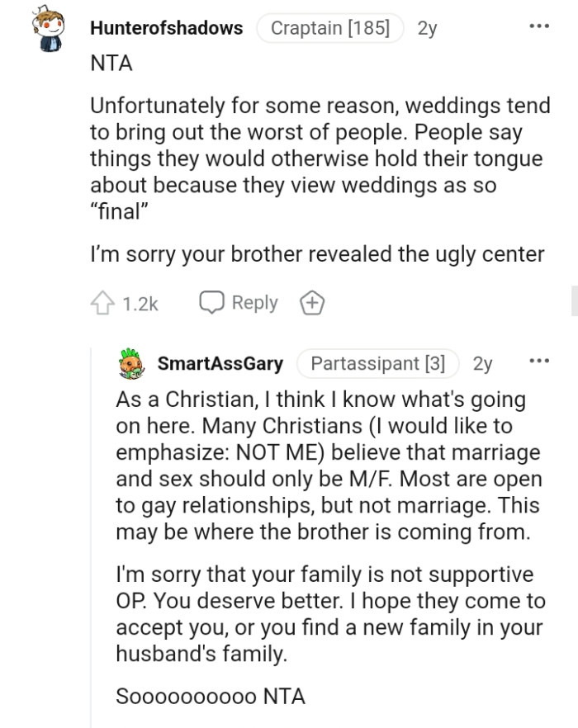Open more options for Hunterofshadows' comment
The width and height of the screenshot is (578, 728).
click(539, 27)
